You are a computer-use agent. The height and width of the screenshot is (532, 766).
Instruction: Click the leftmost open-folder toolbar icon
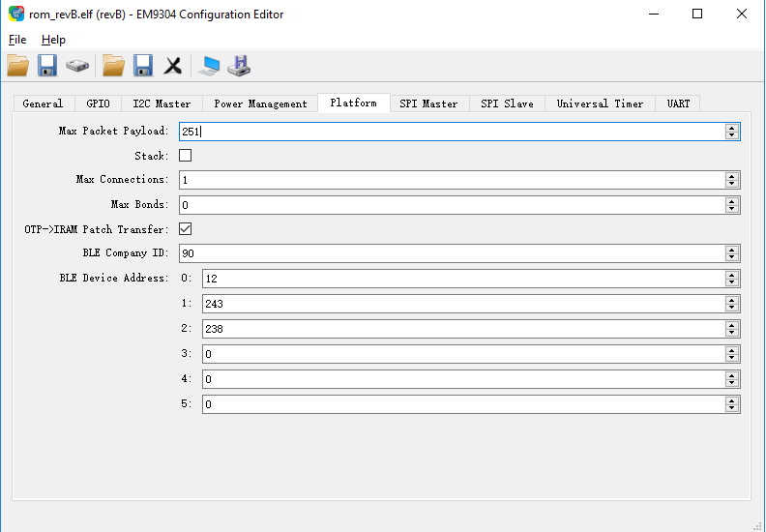tap(18, 66)
